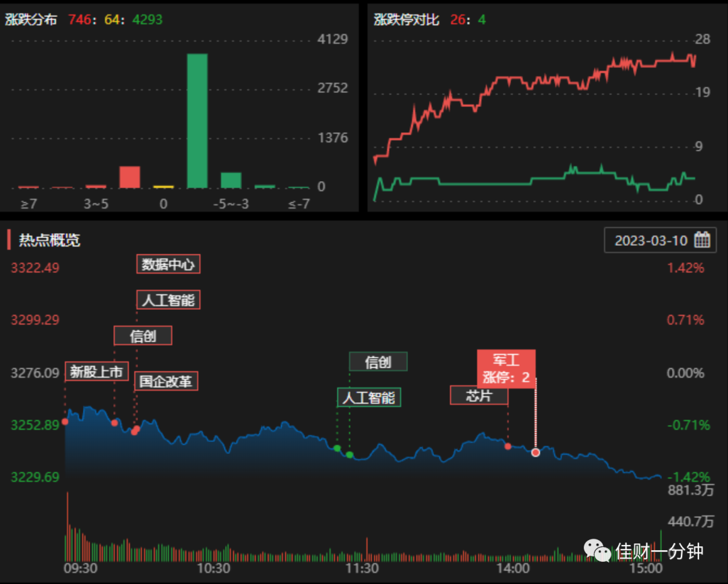
Task: Click the green 信创 hotspot tag
Action: [378, 361]
